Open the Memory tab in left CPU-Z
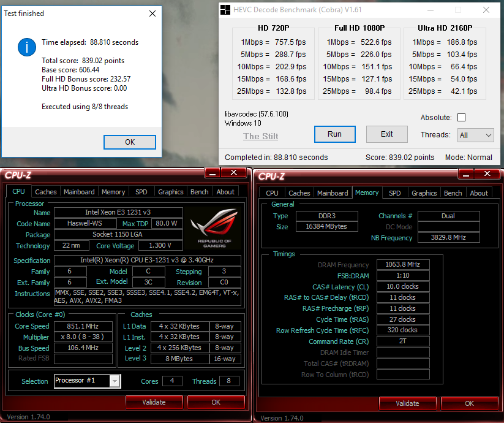The width and height of the screenshot is (504, 423). tap(113, 192)
